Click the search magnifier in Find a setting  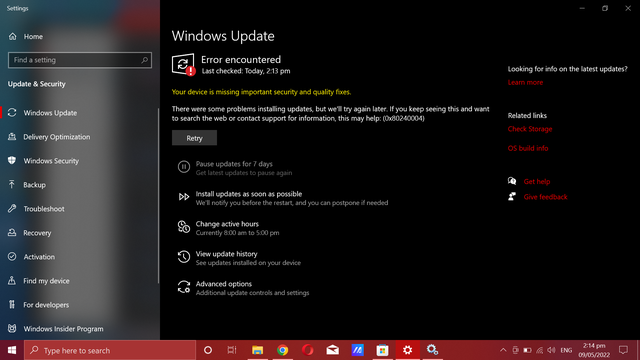tap(144, 60)
